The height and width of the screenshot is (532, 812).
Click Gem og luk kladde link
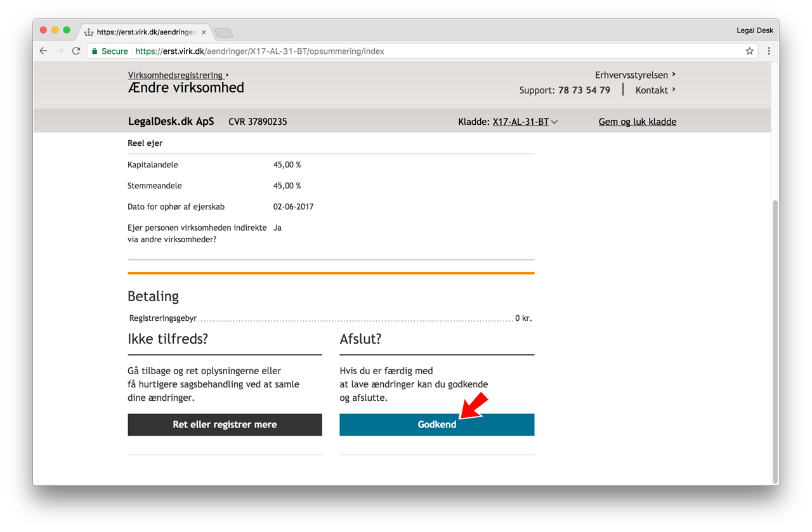(x=638, y=122)
